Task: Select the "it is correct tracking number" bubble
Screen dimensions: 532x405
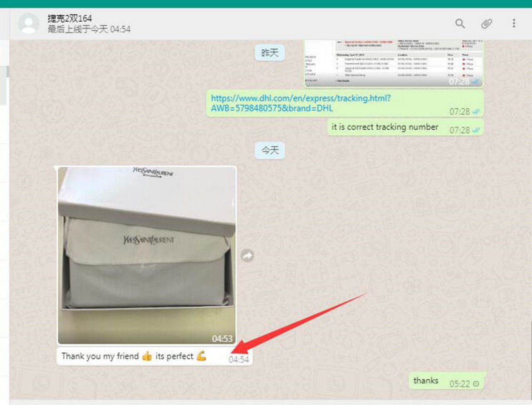Action: 384,127
